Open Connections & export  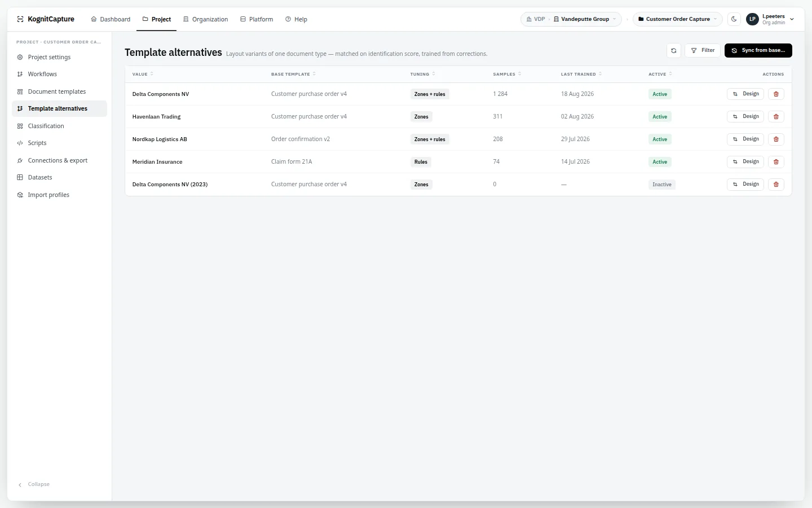point(59,160)
